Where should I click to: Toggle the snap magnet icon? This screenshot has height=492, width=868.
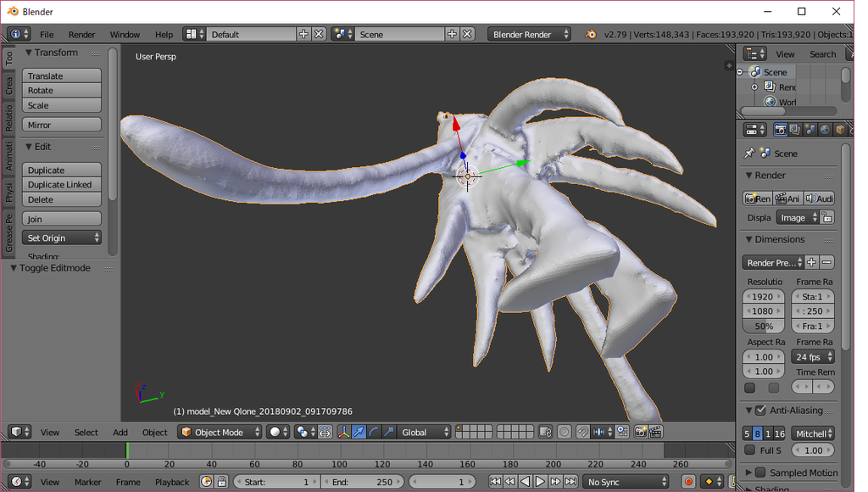583,432
